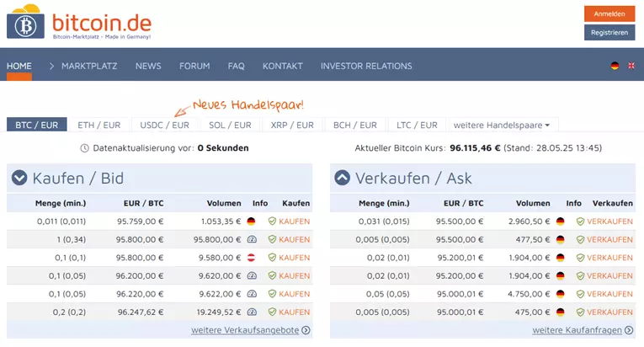The width and height of the screenshot is (644, 347).
Task: Click the German flag in the 2.960,50 € ask row
Action: (560, 222)
